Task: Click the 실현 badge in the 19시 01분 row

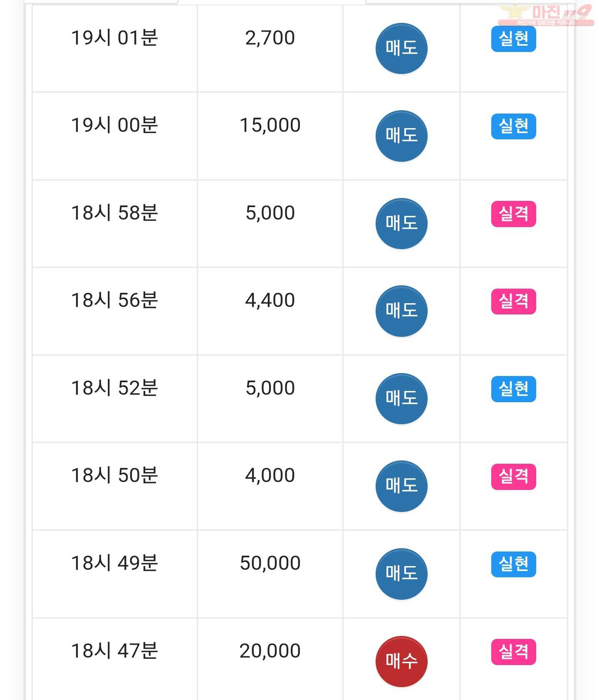Action: click(x=513, y=39)
